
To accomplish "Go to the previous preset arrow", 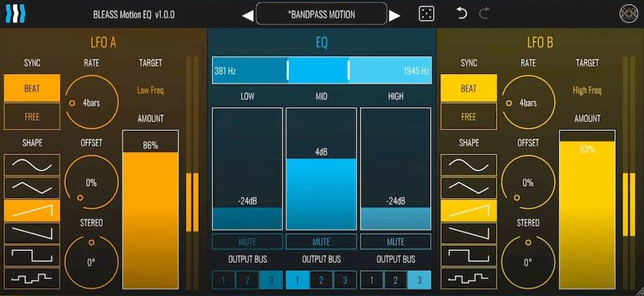I will click(x=248, y=16).
